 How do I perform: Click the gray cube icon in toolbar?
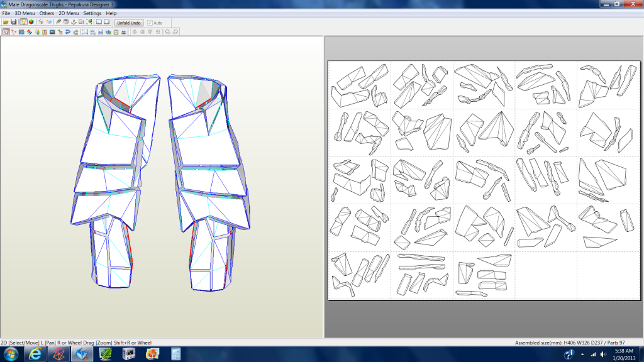point(41,22)
